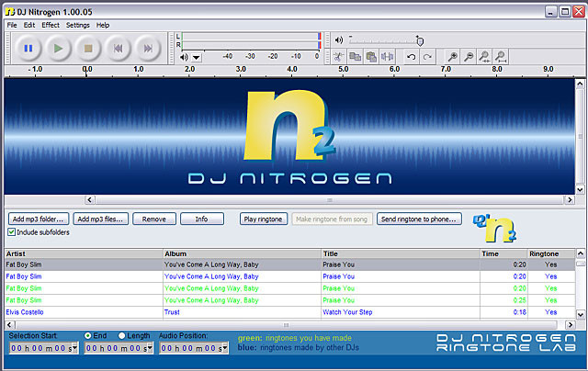Click the speaker icon beside the volume slider
This screenshot has height=371, width=588.
[x=339, y=40]
